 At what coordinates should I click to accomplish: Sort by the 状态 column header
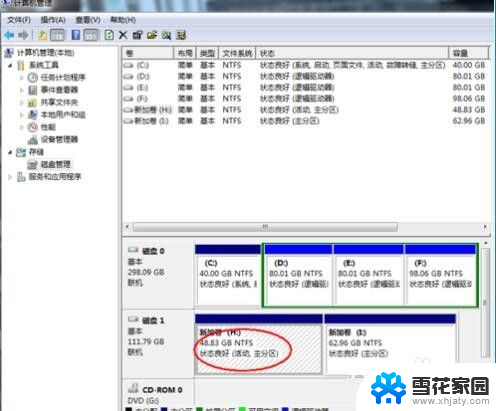point(352,53)
